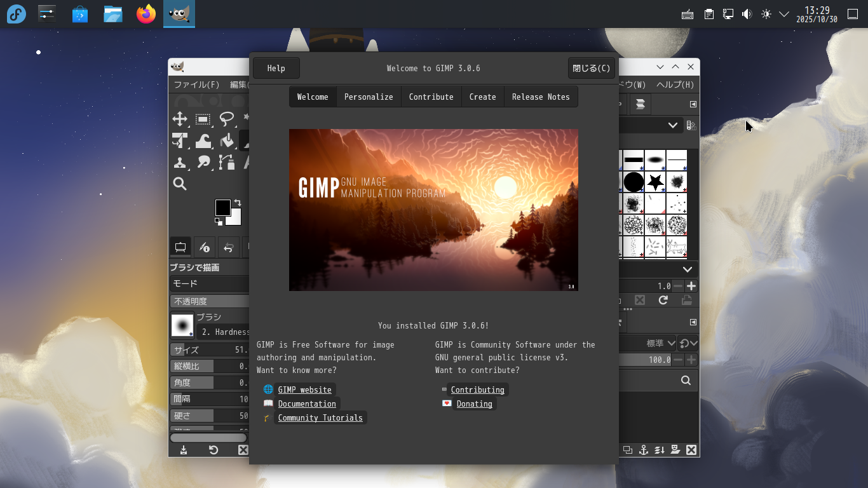This screenshot has width=868, height=488.
Task: Choose the Bucket Fill tool
Action: pyautogui.click(x=226, y=140)
